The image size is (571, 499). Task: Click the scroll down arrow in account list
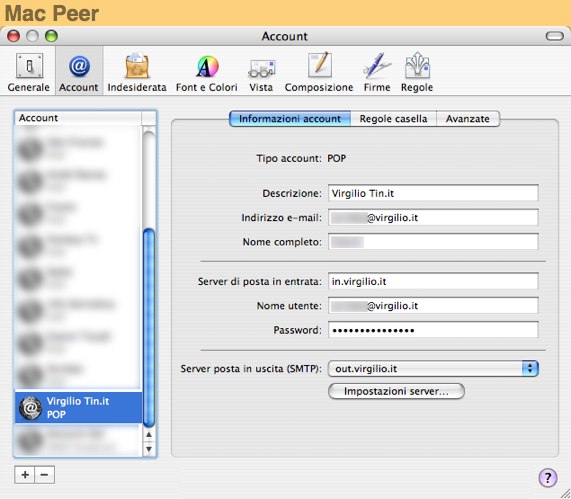[x=149, y=449]
